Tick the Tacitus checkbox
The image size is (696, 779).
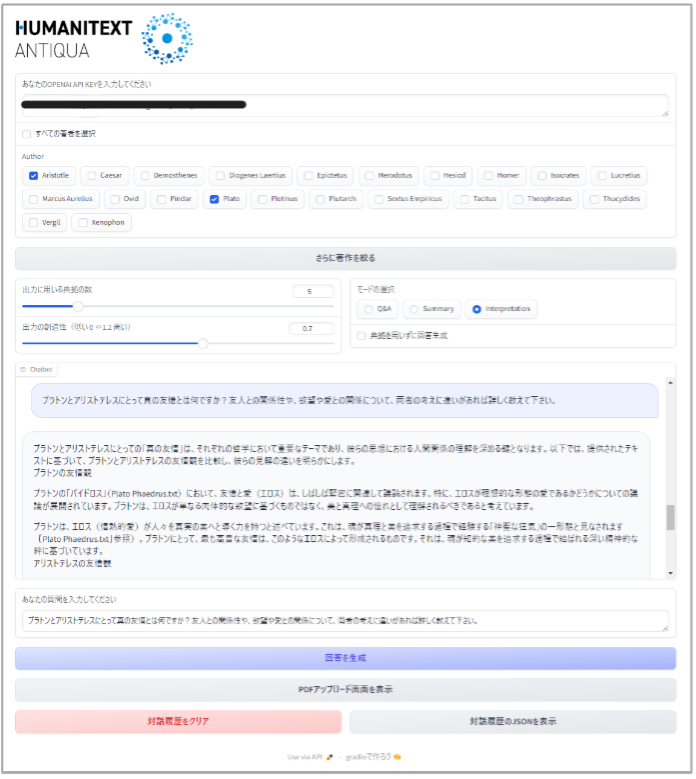[464, 199]
